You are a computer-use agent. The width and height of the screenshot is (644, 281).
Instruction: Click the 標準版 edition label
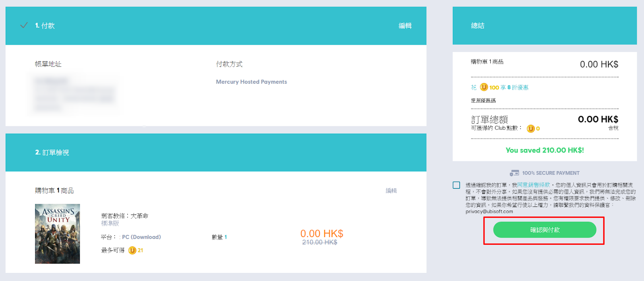click(110, 223)
